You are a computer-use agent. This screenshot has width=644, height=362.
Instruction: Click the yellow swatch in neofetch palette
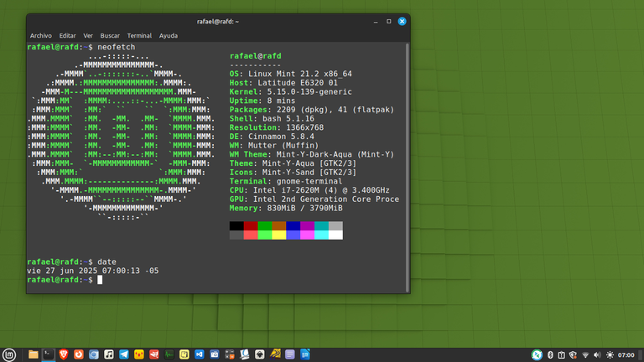click(x=279, y=235)
